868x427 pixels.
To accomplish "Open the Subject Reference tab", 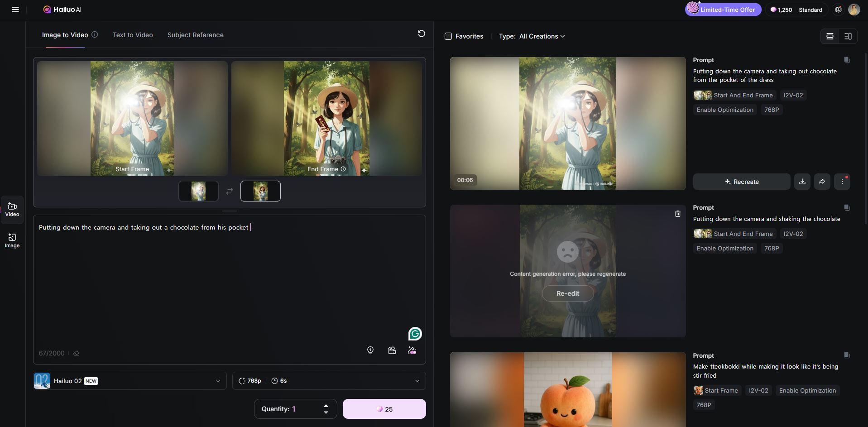I will coord(195,35).
